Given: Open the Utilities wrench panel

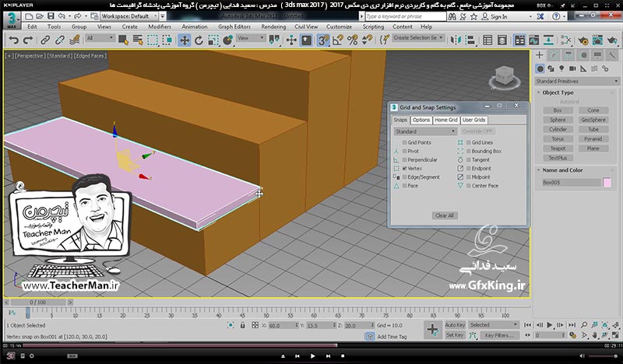Looking at the screenshot, I should (x=612, y=55).
